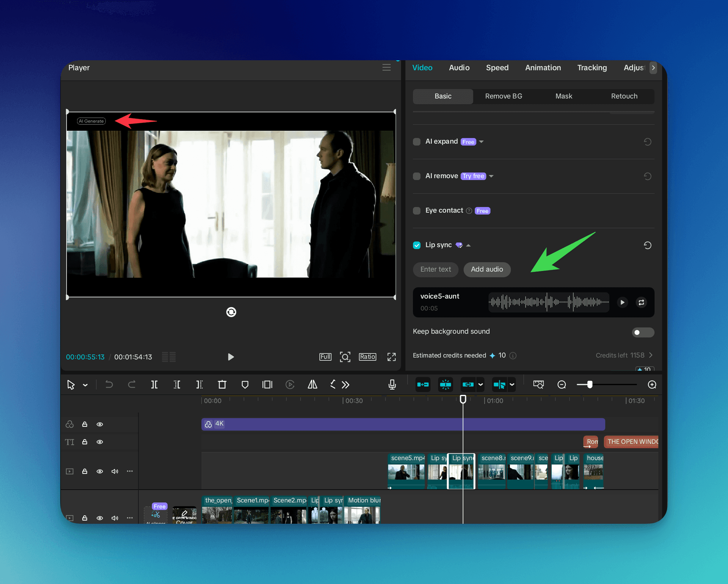Open the Animation tab
Viewport: 728px width, 584px height.
click(x=543, y=67)
